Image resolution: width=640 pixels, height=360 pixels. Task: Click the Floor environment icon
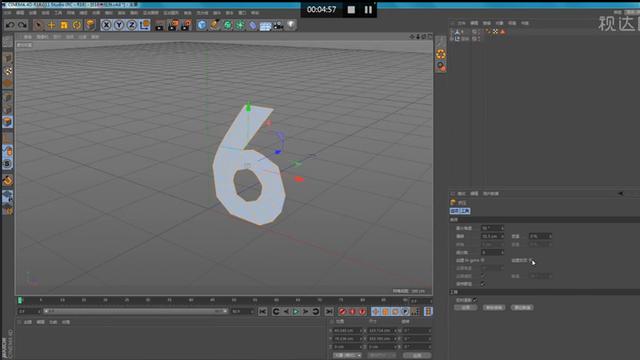click(265, 26)
